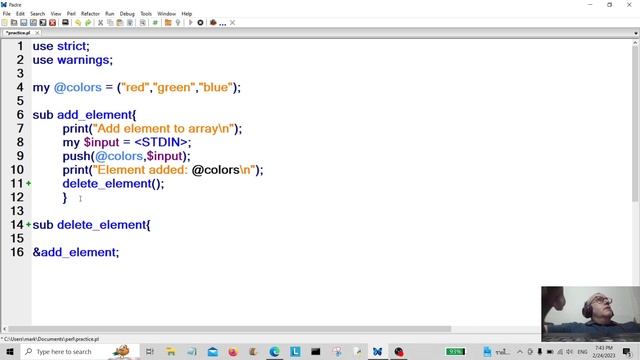Click the green change marker on line 11
Viewport: 640px width, 360px height.
coord(29,184)
